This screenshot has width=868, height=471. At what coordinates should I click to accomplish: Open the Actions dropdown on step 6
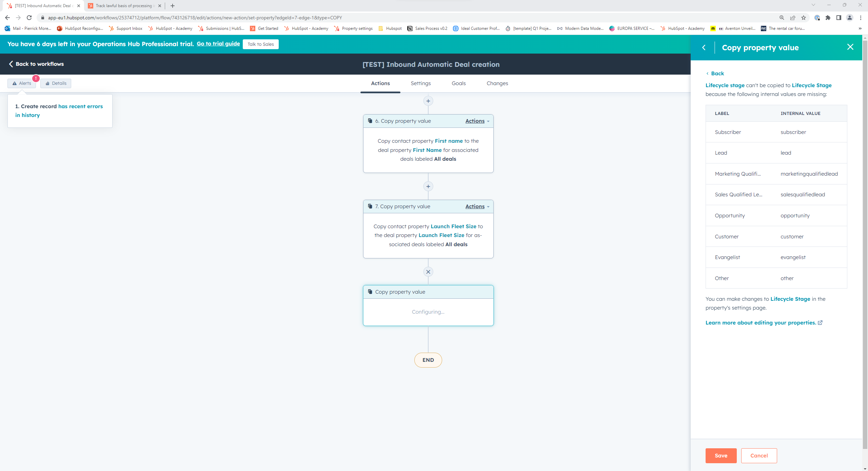(x=474, y=121)
